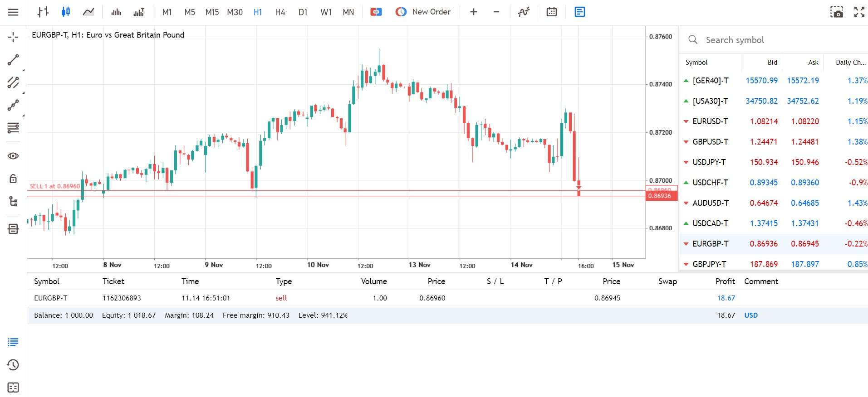Toggle one-click trading panel icon
The height and width of the screenshot is (397, 868).
376,12
